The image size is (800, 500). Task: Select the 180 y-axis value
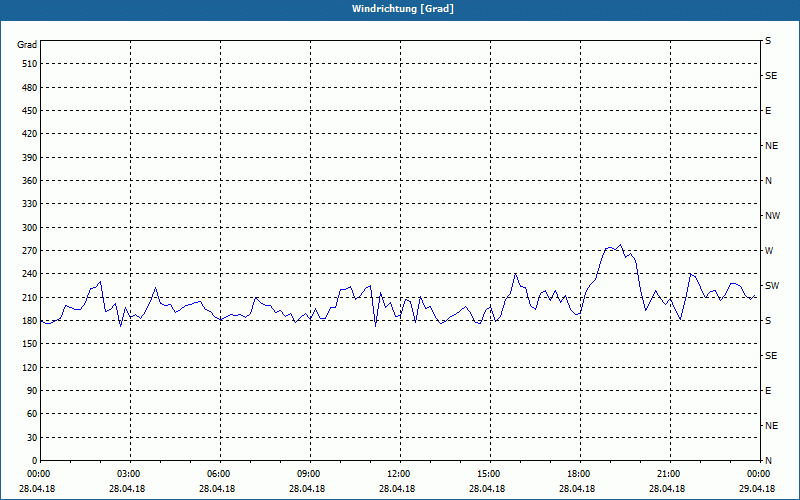[x=30, y=321]
